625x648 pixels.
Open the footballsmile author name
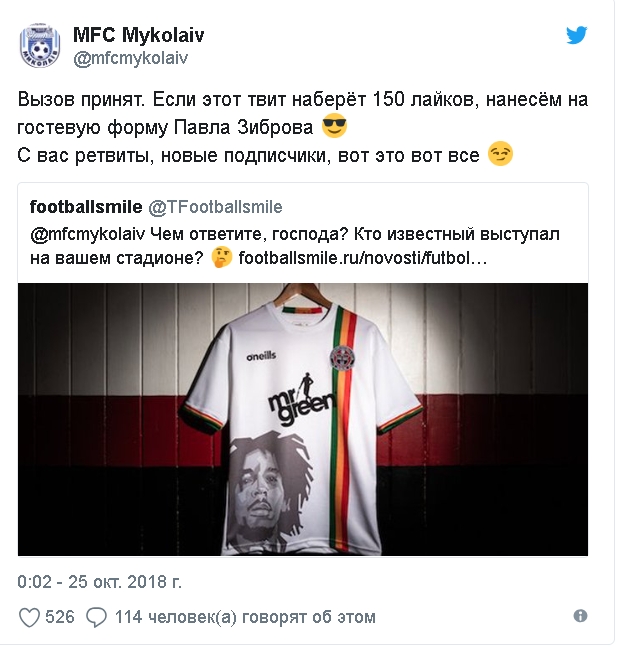tap(86, 207)
